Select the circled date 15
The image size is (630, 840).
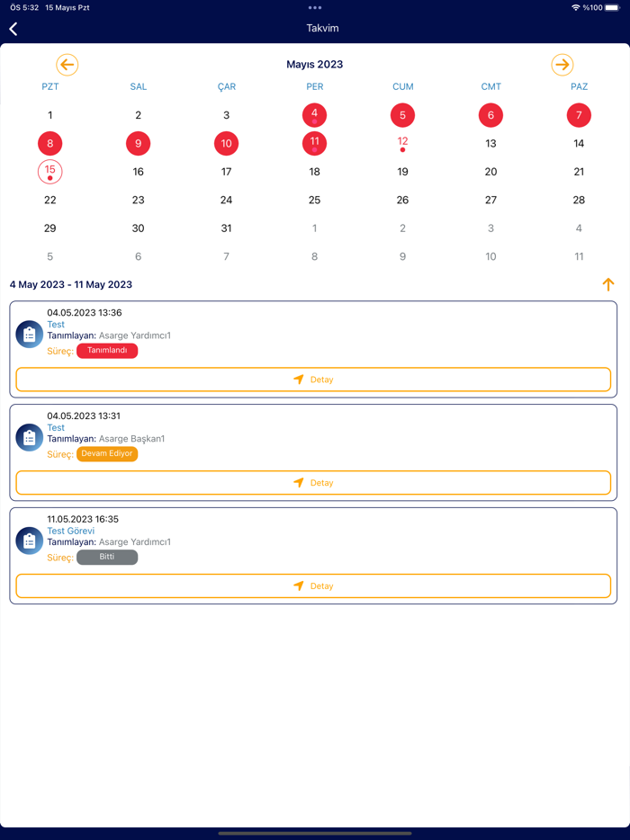tap(49, 171)
